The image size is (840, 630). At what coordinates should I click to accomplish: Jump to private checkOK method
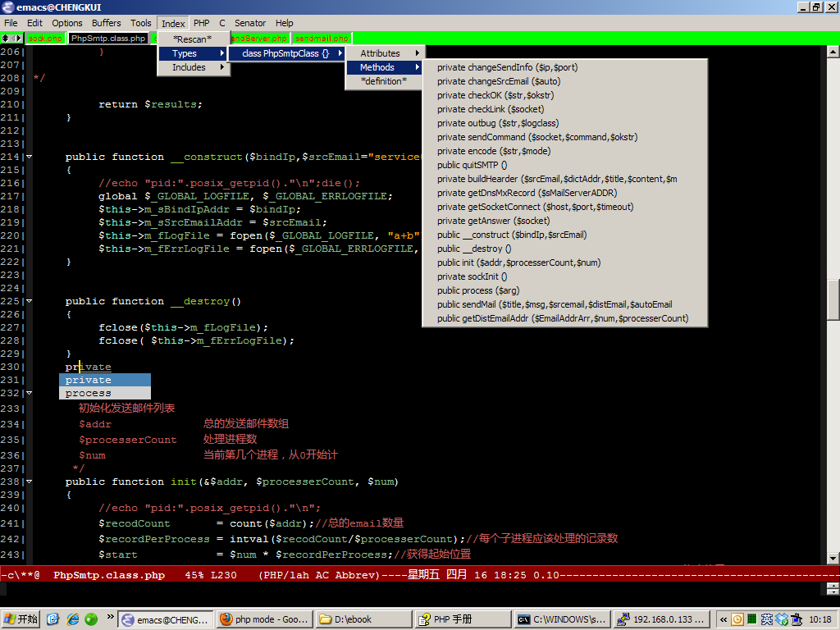click(x=564, y=95)
